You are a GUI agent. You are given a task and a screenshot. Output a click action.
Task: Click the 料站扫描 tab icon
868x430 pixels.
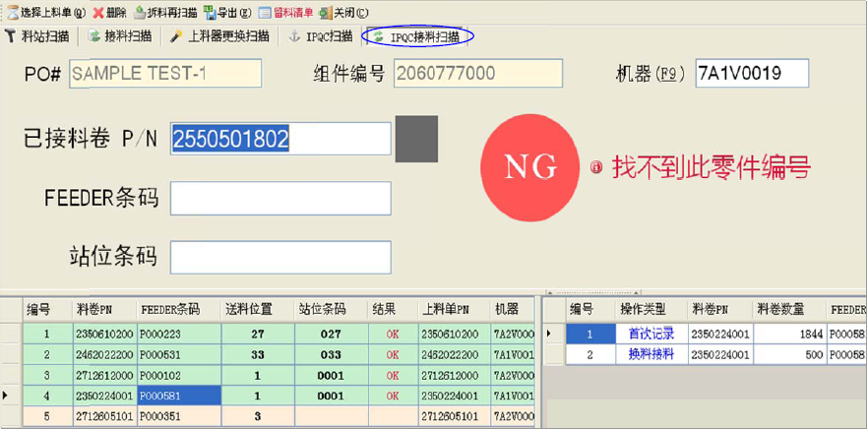click(x=11, y=36)
